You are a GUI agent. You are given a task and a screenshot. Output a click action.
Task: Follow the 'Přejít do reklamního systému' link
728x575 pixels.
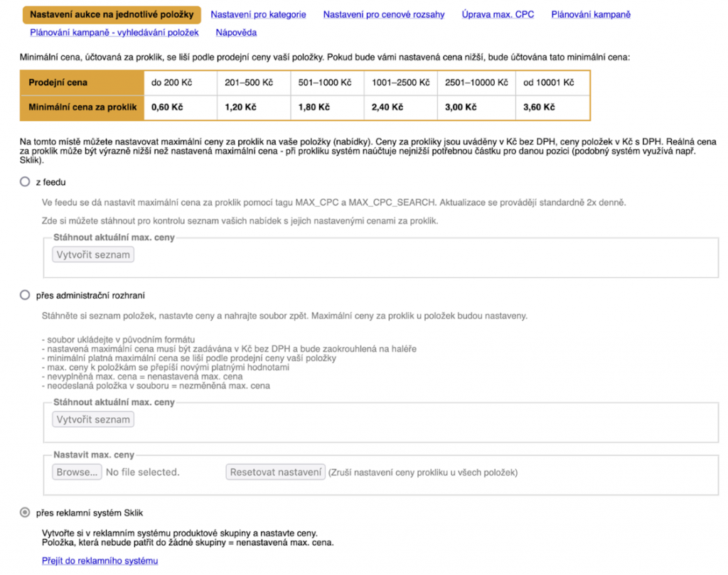click(100, 561)
